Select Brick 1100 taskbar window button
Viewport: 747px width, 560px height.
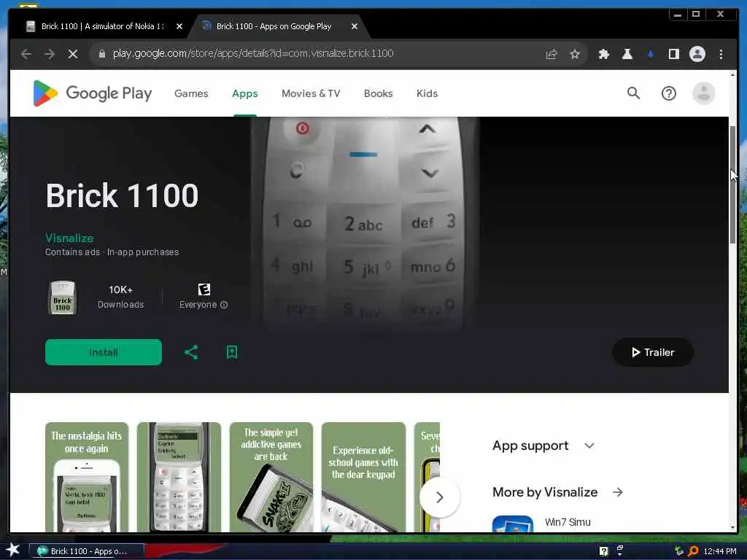(86, 551)
